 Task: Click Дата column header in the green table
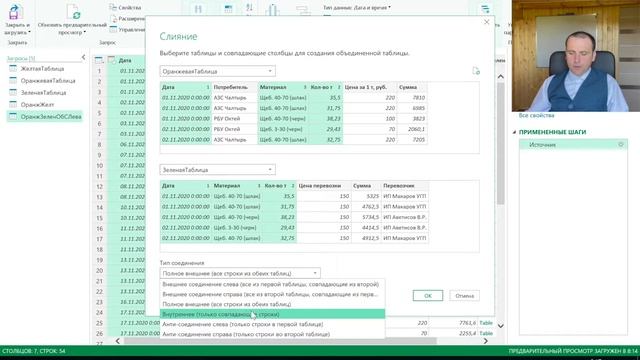click(x=186, y=186)
